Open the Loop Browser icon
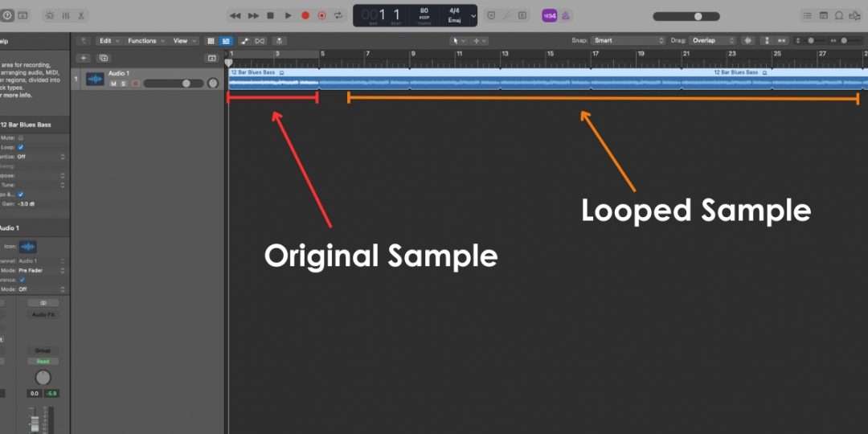Image resolution: width=868 pixels, height=434 pixels. click(839, 15)
